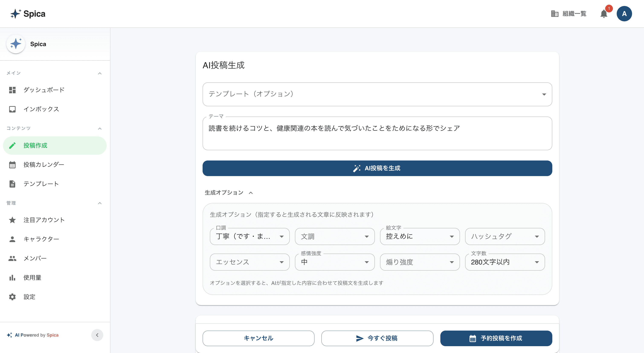The image size is (644, 353).
Task: Open the メンバー people icon
Action: 12,258
